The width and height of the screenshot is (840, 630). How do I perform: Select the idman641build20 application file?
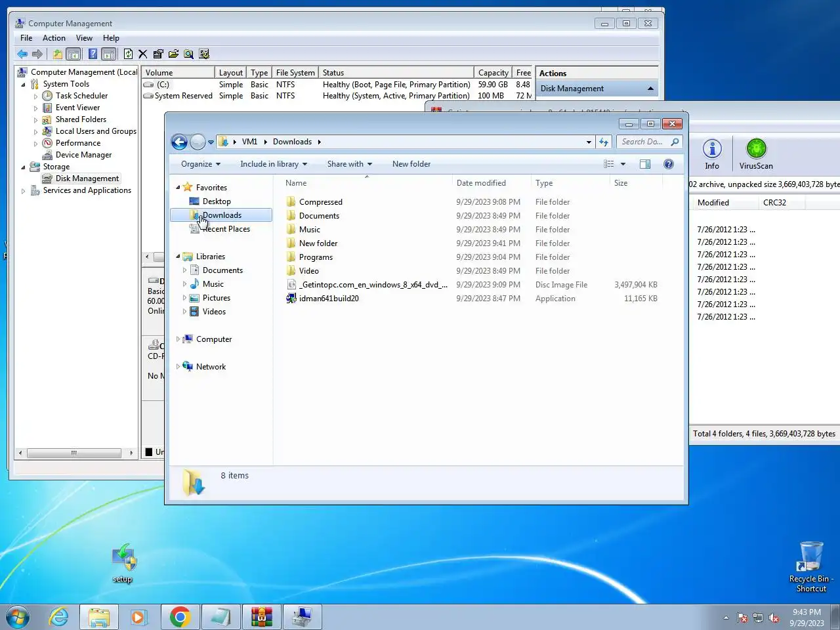pos(329,299)
